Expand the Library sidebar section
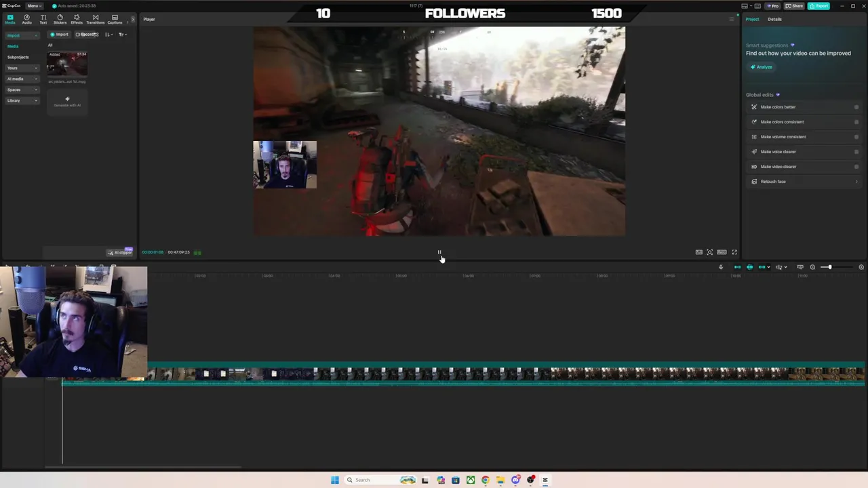868x488 pixels. 22,100
